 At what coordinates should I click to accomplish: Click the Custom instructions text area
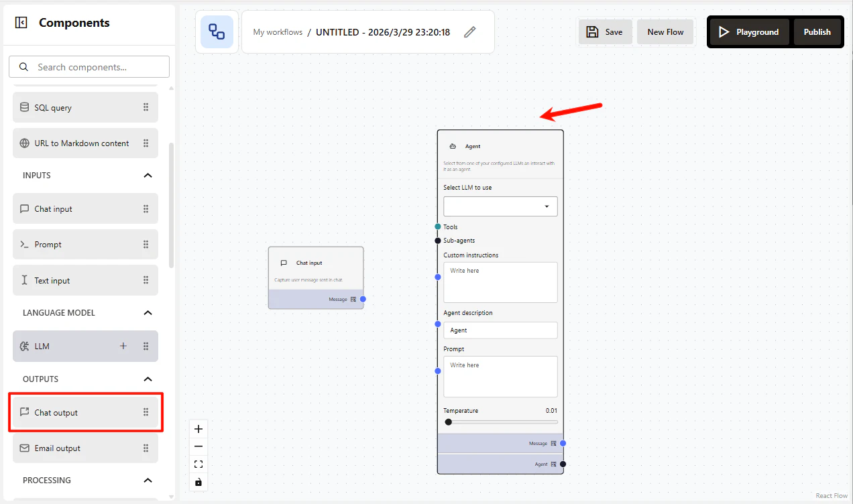pyautogui.click(x=500, y=282)
